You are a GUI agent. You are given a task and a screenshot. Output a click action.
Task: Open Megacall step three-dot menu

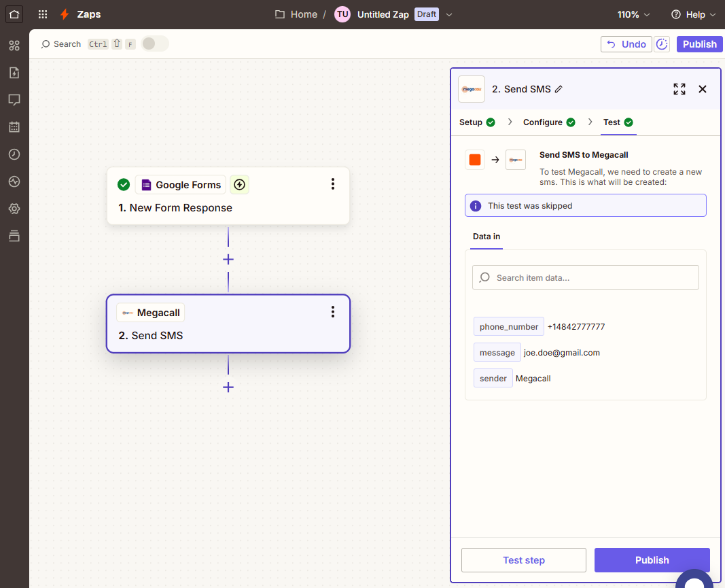[x=332, y=312]
